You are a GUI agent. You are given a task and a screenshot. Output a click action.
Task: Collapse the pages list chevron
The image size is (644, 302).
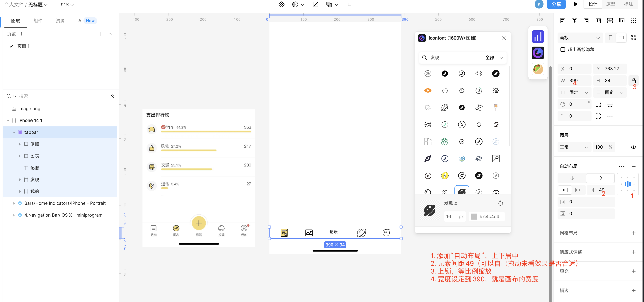pyautogui.click(x=110, y=34)
